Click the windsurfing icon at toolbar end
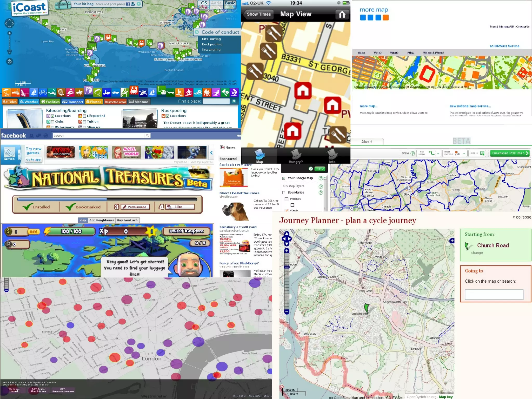The image size is (532, 399). pyautogui.click(x=234, y=92)
